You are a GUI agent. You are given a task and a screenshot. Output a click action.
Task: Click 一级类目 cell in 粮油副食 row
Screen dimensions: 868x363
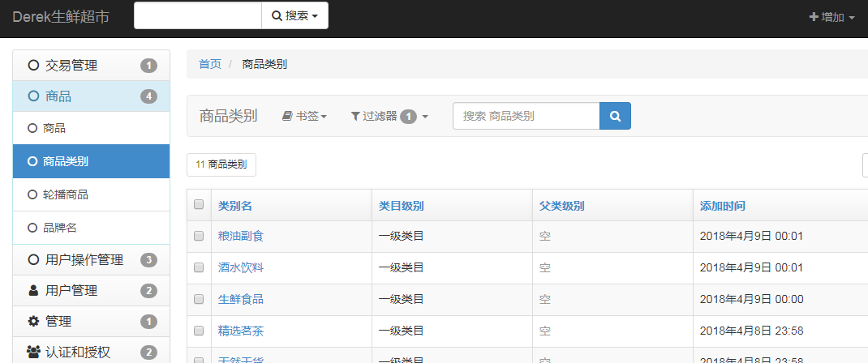click(x=402, y=237)
